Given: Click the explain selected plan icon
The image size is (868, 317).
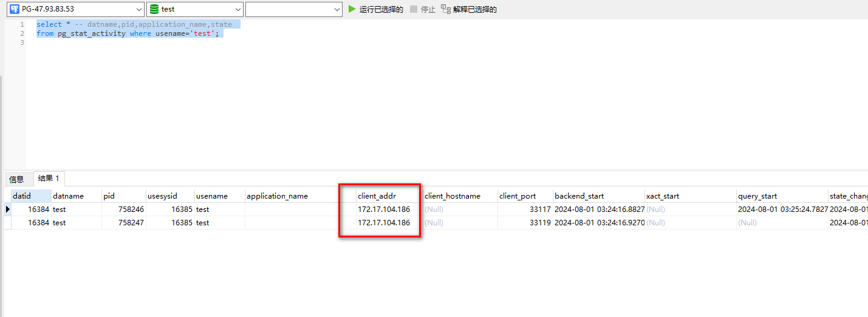Looking at the screenshot, I should [446, 9].
